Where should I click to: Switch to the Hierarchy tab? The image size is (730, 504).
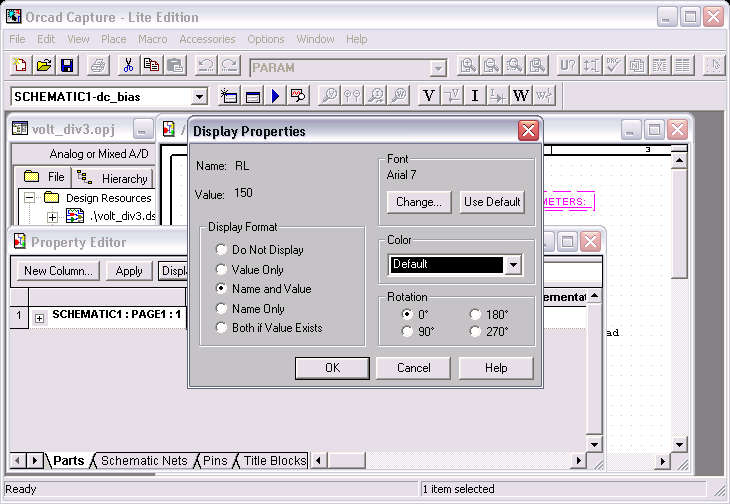(113, 178)
